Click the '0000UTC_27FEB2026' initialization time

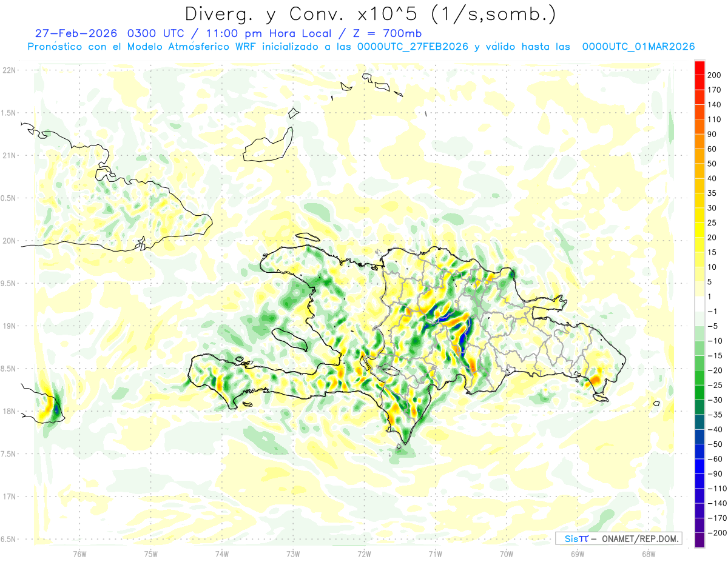coord(413,47)
